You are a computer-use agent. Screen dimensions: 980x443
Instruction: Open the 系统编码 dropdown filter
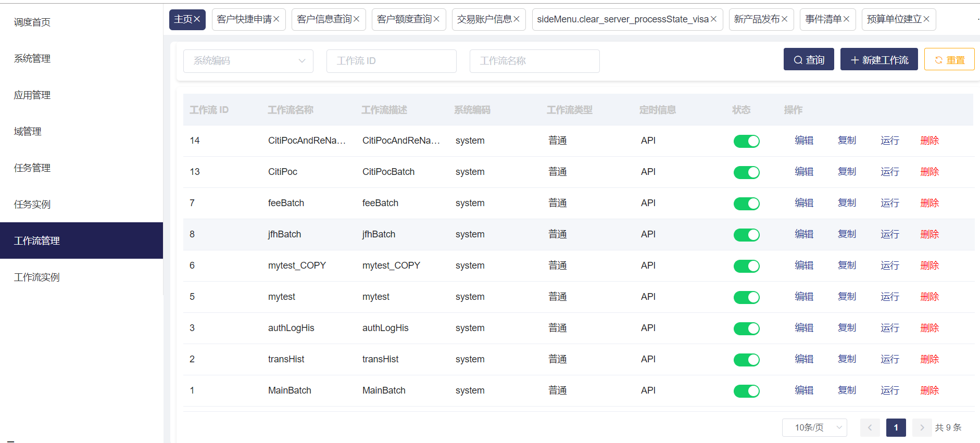coord(248,61)
